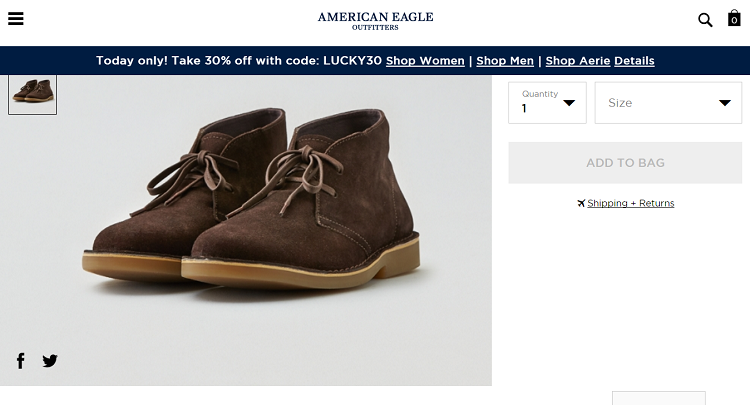Open the Size dropdown
The image size is (750, 405).
[667, 103]
